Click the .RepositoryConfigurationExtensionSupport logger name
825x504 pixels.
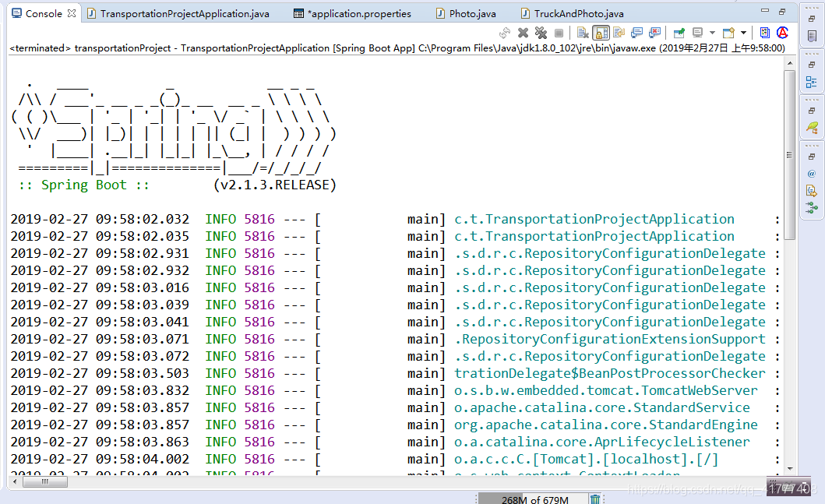point(610,340)
